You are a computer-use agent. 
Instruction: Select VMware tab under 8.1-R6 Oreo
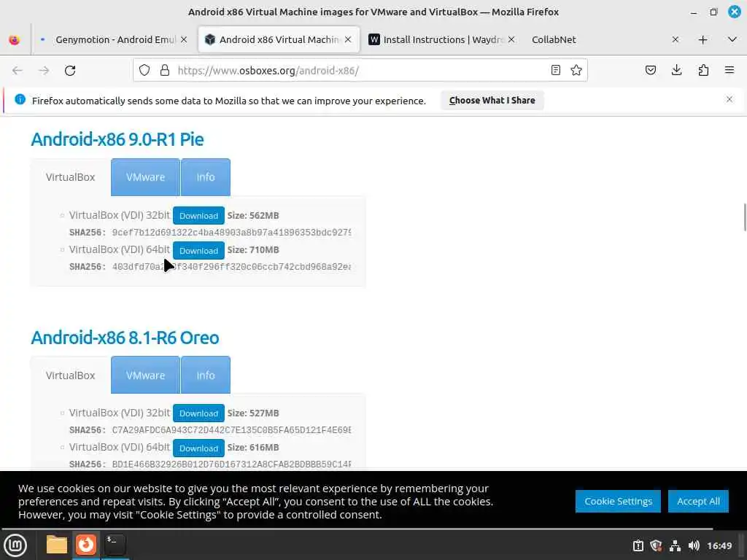[x=145, y=376]
